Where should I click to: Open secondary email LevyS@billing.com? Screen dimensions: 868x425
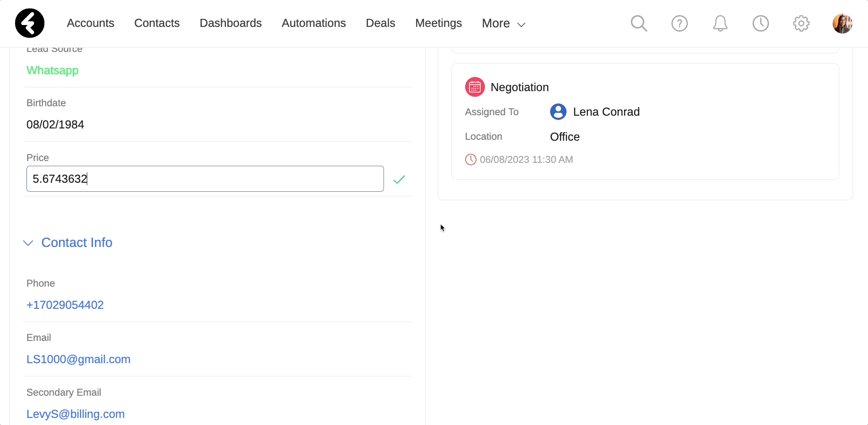(75, 414)
